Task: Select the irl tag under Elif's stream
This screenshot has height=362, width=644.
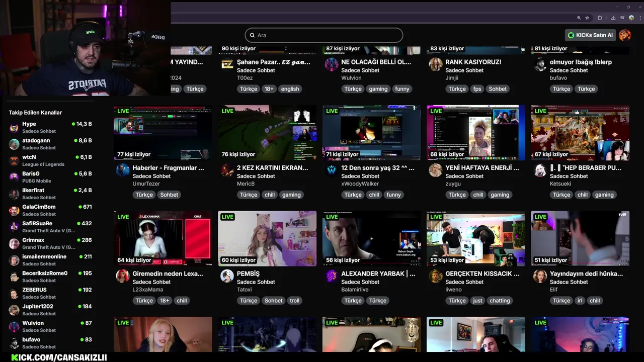Action: coord(580,301)
